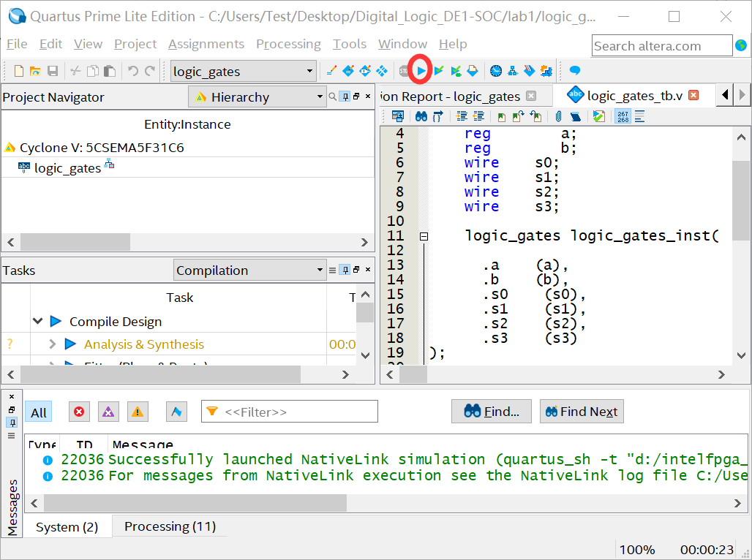
Task: Start compilation with the blue play icon
Action: pyautogui.click(x=421, y=71)
